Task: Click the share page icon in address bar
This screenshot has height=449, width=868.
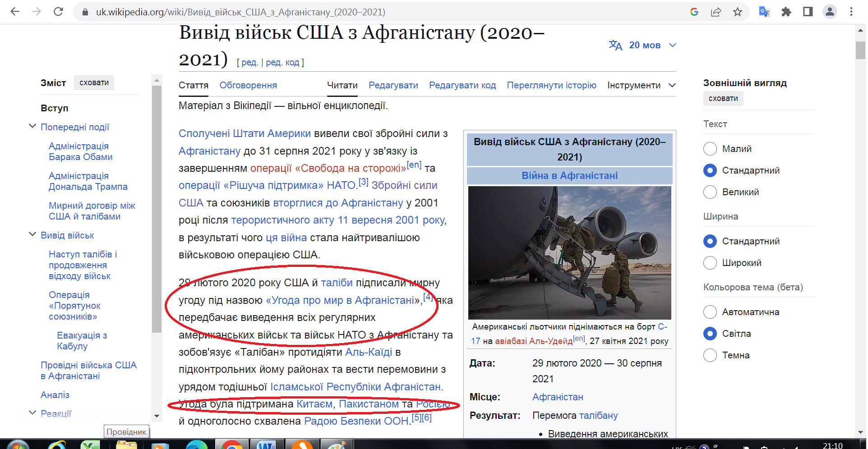Action: point(716,12)
